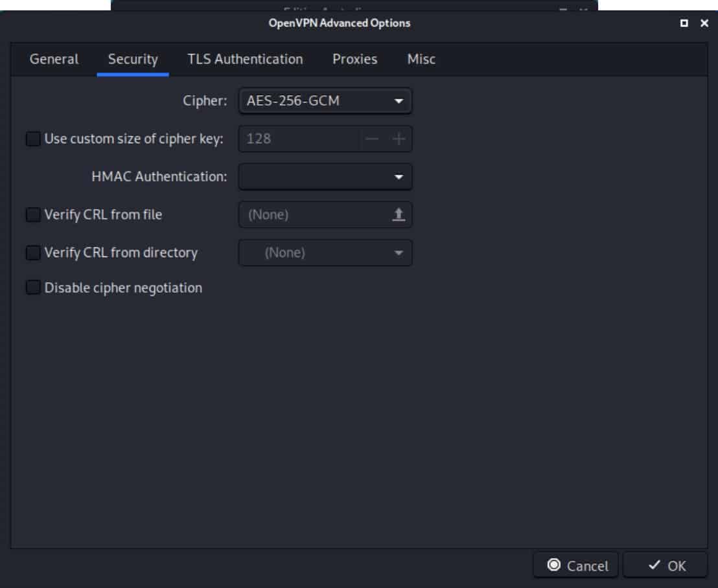Screen dimensions: 718x588
Task: Click the upload icon in CRL file chooser
Action: pyautogui.click(x=399, y=214)
